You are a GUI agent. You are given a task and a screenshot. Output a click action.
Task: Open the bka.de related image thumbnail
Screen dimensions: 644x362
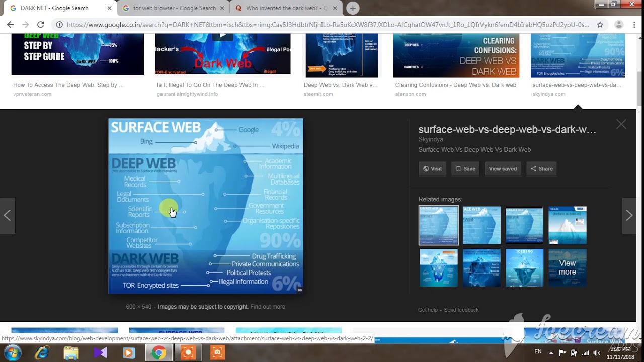point(567,225)
